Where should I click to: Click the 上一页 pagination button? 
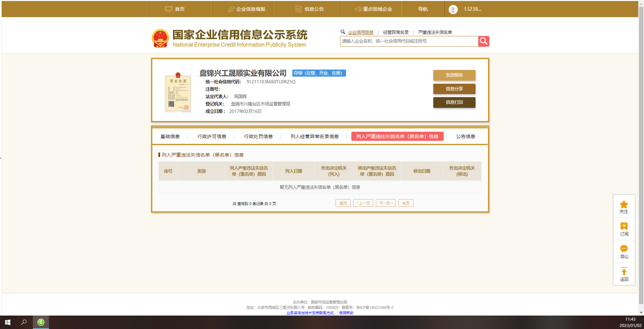(363, 203)
